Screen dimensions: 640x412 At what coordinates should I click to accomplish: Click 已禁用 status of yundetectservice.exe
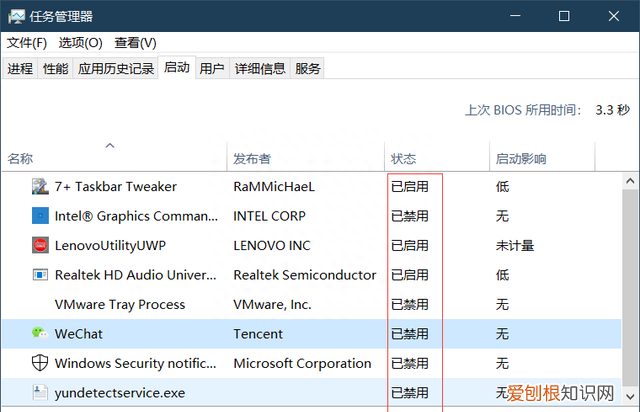410,392
